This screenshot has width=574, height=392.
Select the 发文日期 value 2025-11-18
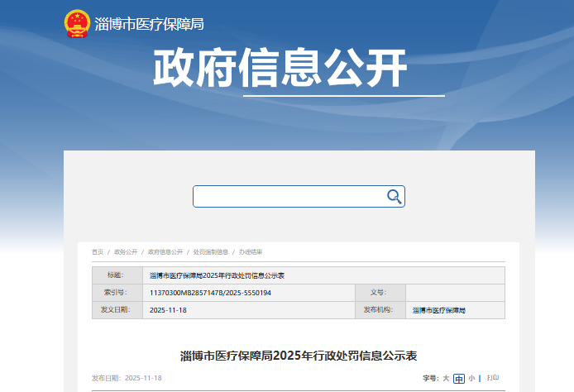coord(168,310)
